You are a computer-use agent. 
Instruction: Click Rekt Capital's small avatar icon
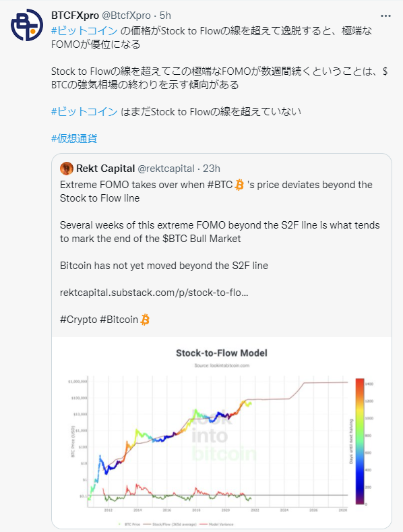click(x=67, y=169)
